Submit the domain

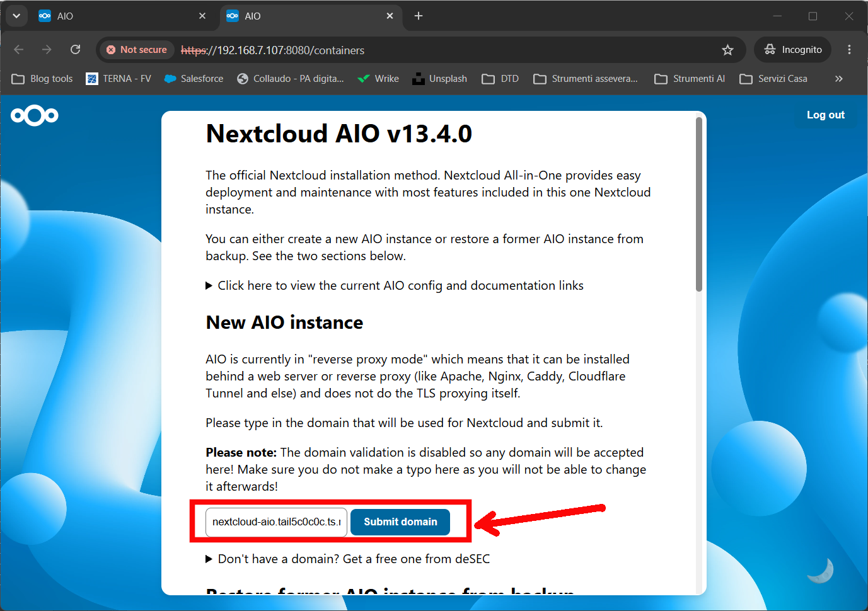pos(400,522)
